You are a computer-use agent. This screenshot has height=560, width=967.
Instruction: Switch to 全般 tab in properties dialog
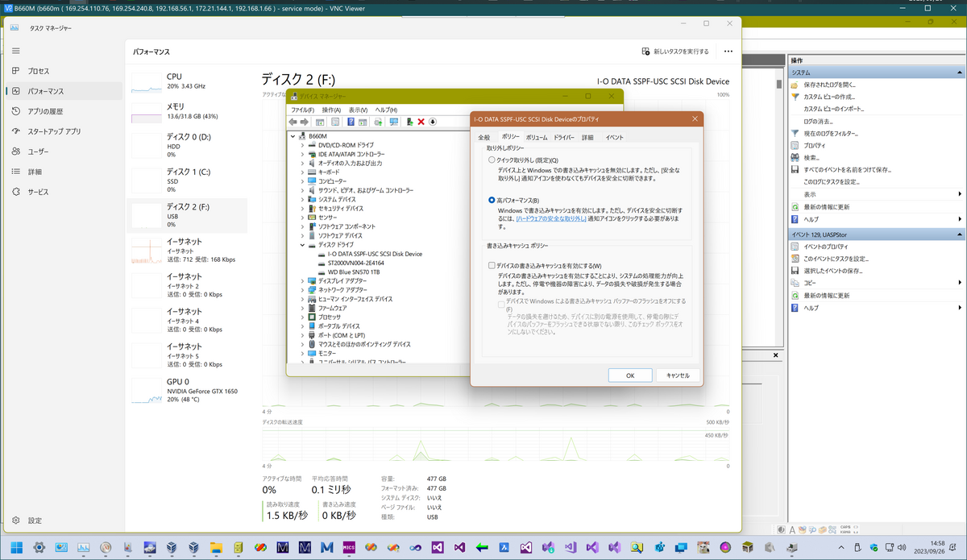(x=484, y=138)
